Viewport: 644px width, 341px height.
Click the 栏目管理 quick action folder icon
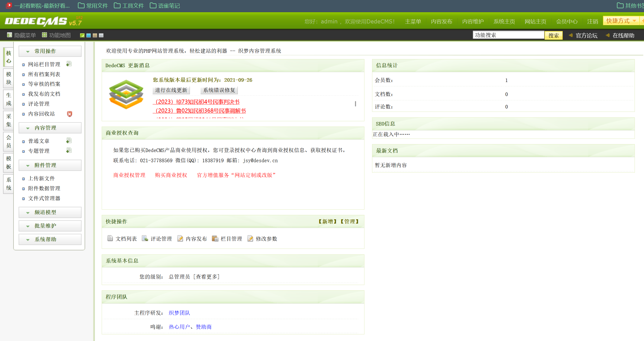(x=215, y=238)
